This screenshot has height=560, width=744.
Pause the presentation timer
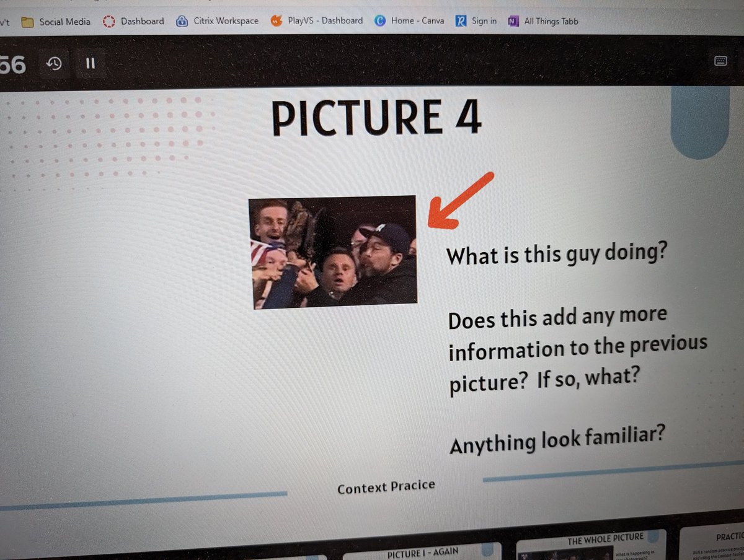[x=91, y=63]
